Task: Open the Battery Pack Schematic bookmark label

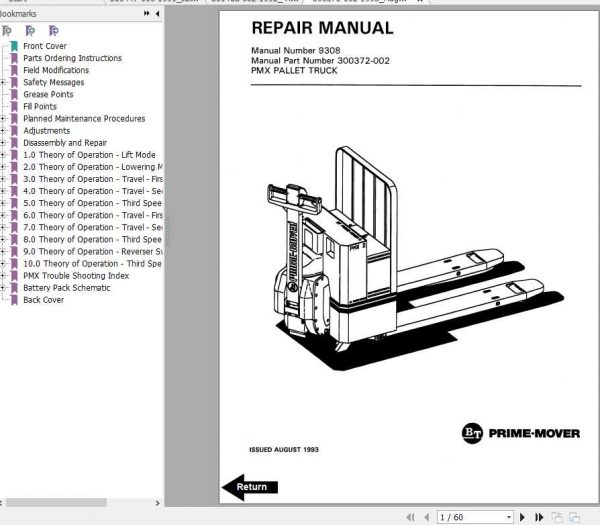Action: (x=67, y=288)
